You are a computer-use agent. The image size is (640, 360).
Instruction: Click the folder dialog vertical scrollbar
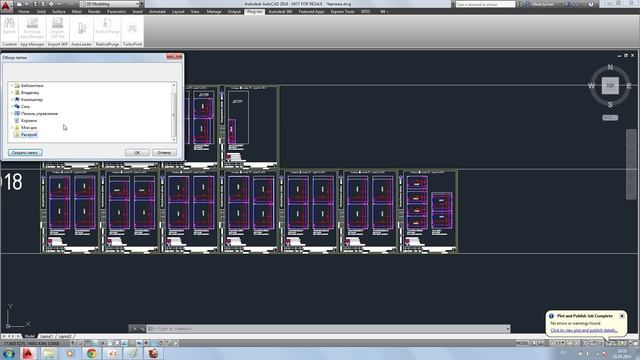pyautogui.click(x=174, y=112)
